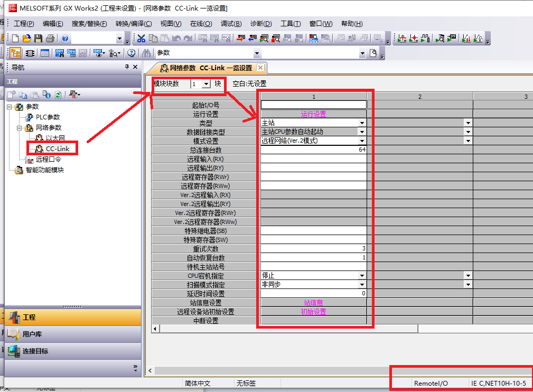Toggle the navigation window view icon
533x392 pixels.
[x=15, y=53]
